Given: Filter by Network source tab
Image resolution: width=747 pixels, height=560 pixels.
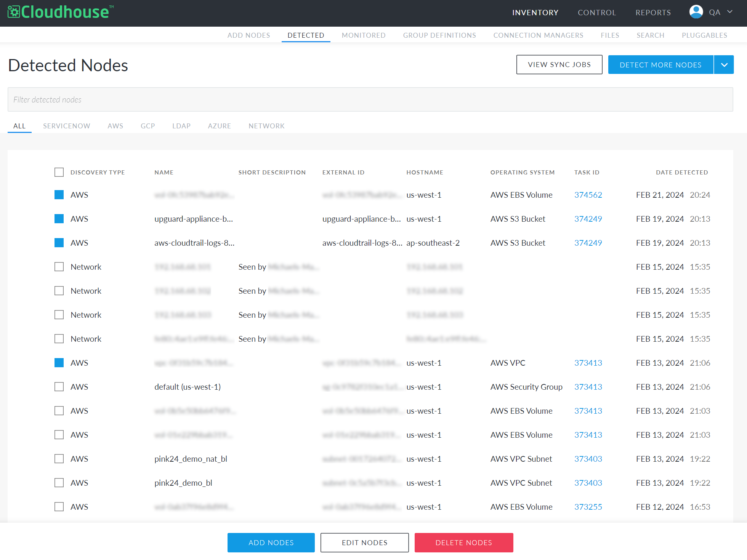Looking at the screenshot, I should point(266,126).
